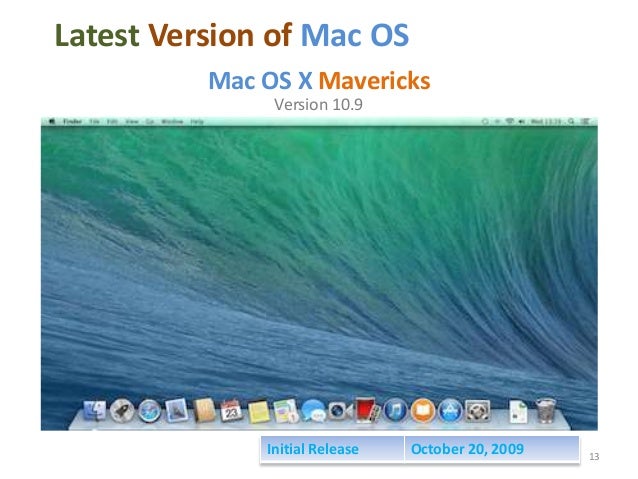
Task: Open the Edit menu
Action: click(112, 121)
